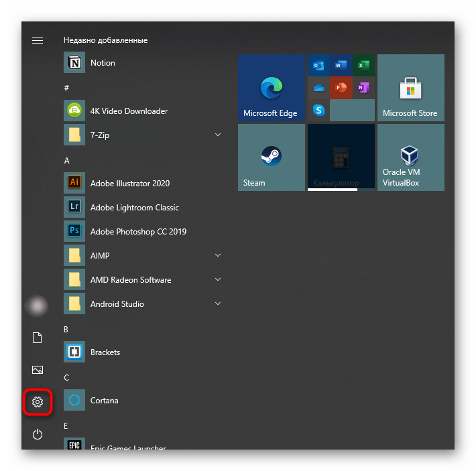Open OneDrive in Office tile group
Screen dimensions: 476x471
click(318, 88)
